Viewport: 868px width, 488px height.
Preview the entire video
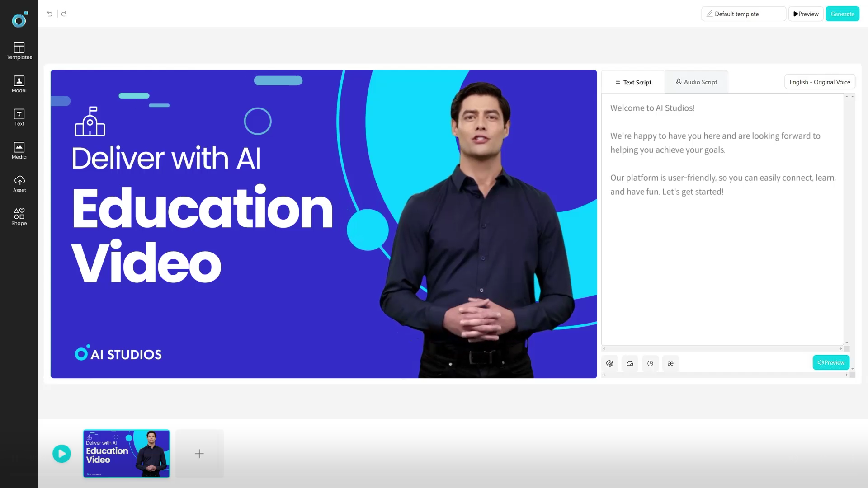coord(806,14)
